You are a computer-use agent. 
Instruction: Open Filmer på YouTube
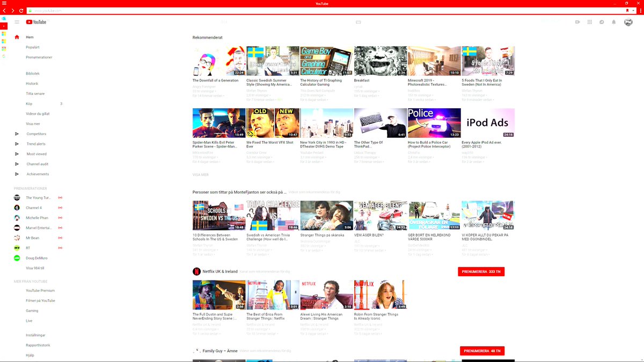tap(40, 301)
